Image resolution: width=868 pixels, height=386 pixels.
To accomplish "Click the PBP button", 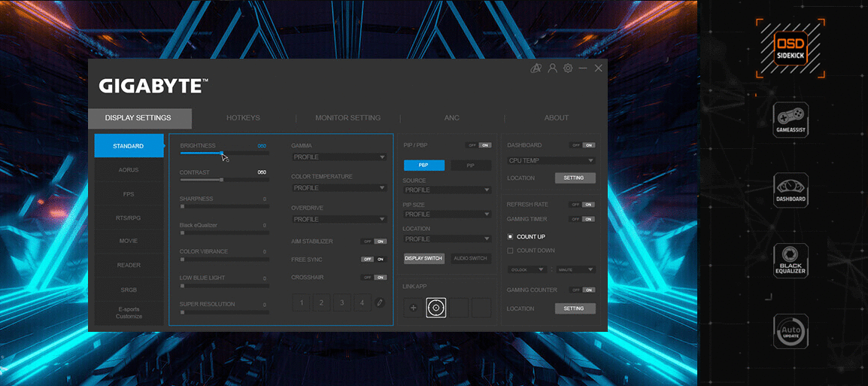I will (x=424, y=165).
